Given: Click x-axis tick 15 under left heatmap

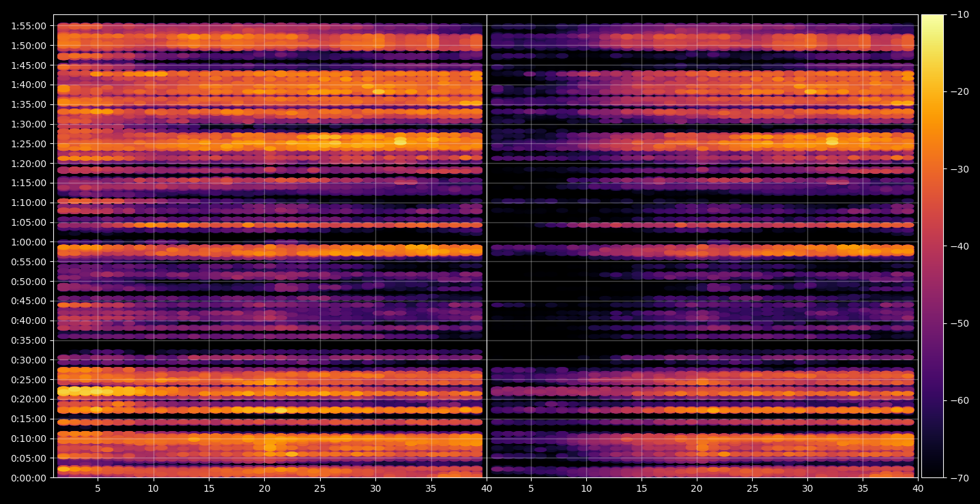Looking at the screenshot, I should pos(209,488).
